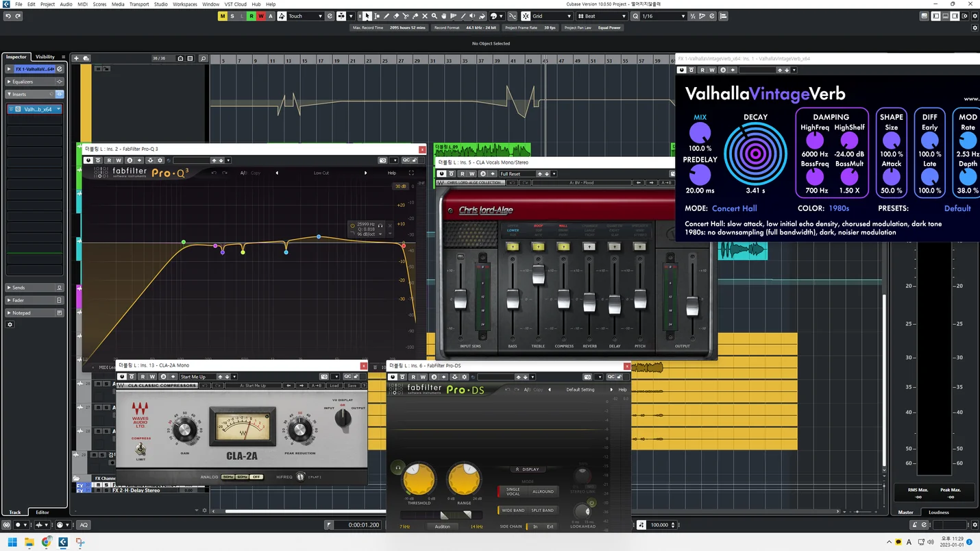Screen dimensions: 980x551
Task: Expand Sends section in Inspector
Action: point(35,287)
